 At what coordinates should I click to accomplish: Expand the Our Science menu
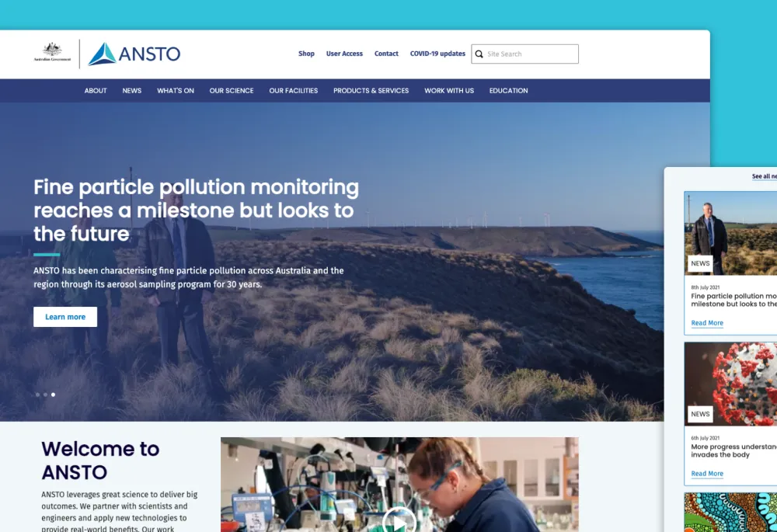pos(232,91)
